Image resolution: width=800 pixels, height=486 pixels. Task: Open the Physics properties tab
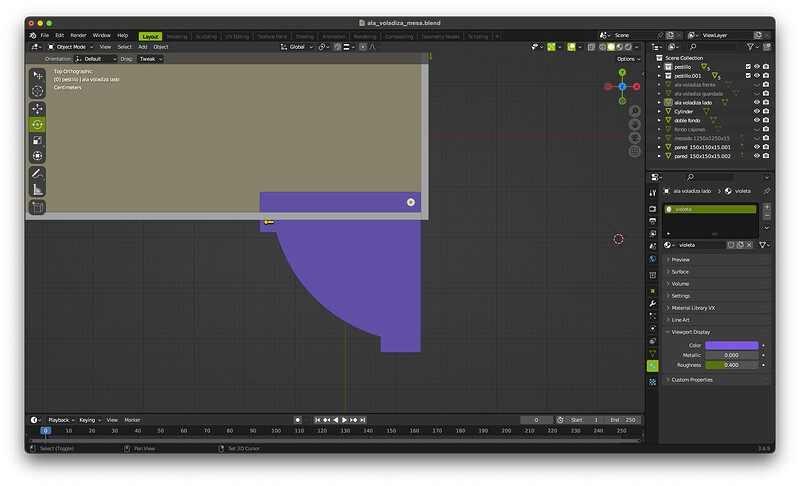pyautogui.click(x=653, y=328)
